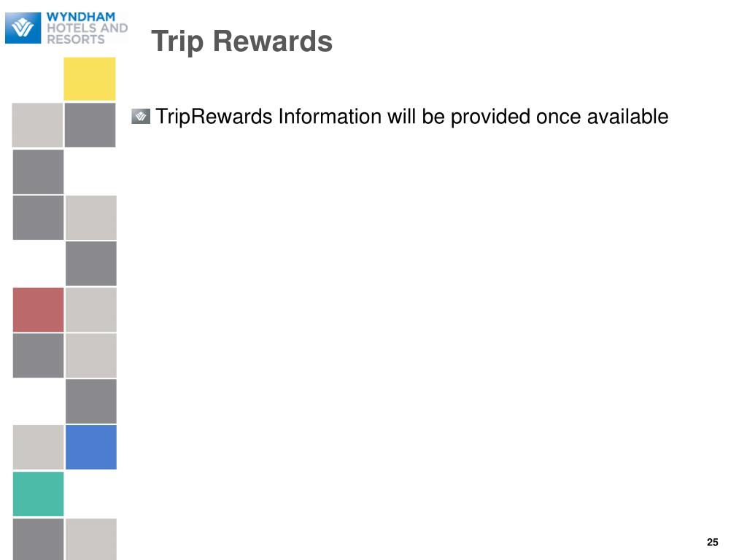This screenshot has width=747, height=560.
Task: Click the word "available" in the bullet
Action: point(627,116)
